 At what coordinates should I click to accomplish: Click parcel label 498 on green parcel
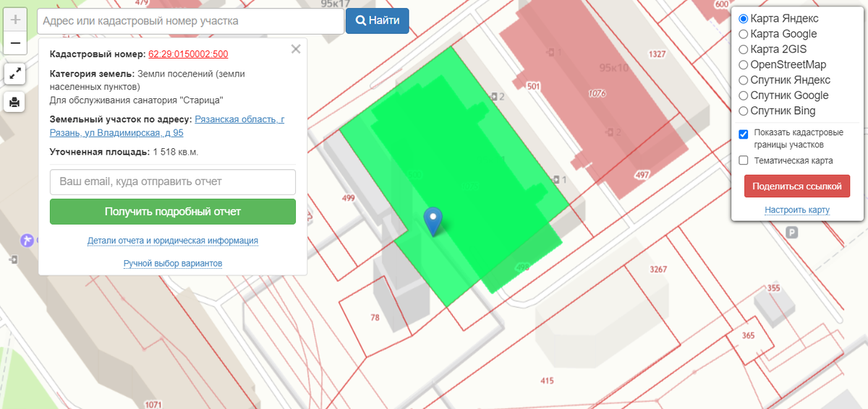(x=522, y=267)
